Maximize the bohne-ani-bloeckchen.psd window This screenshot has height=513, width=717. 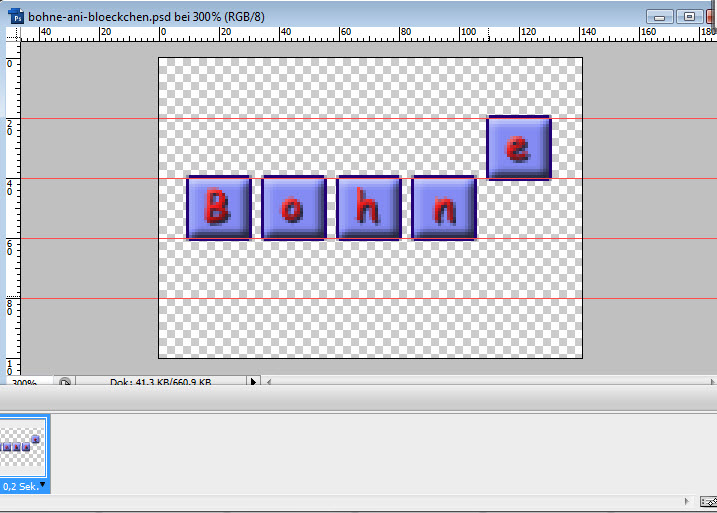point(688,17)
